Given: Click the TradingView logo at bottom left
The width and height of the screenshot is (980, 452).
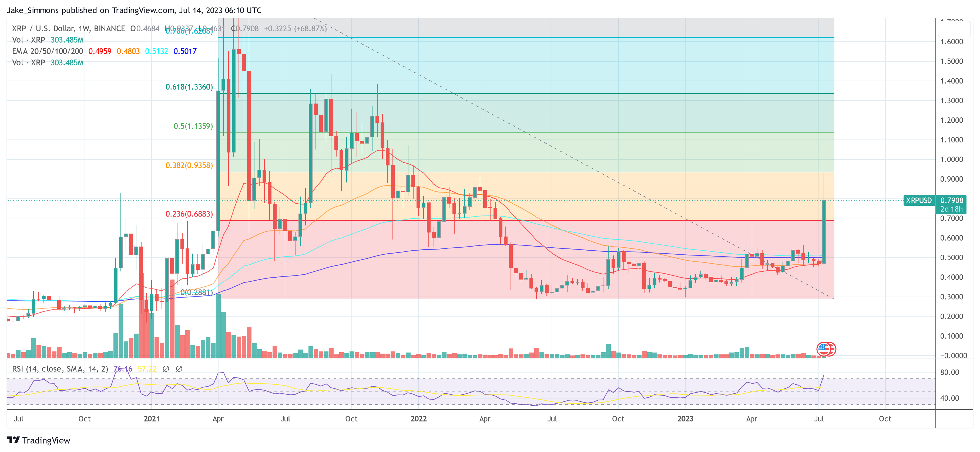Looking at the screenshot, I should pos(38,440).
